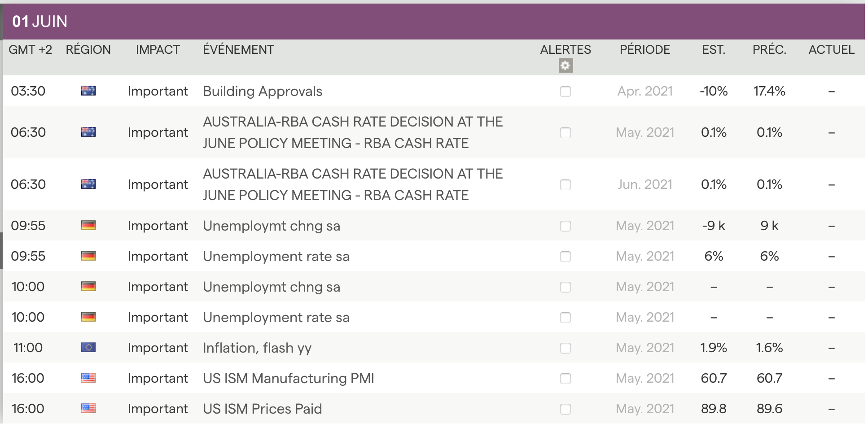Click Australian flag beside Building Approvals
The width and height of the screenshot is (868, 428).
click(x=88, y=91)
